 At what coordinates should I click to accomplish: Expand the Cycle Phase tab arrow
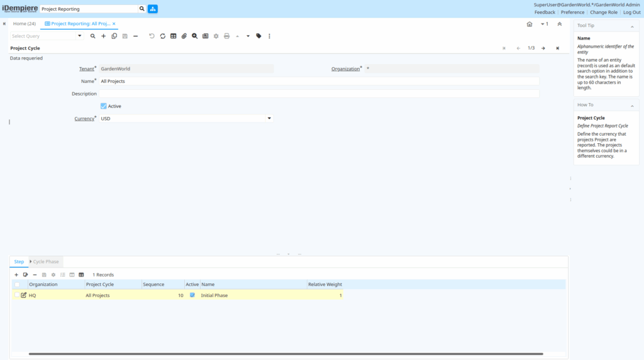tap(30, 261)
